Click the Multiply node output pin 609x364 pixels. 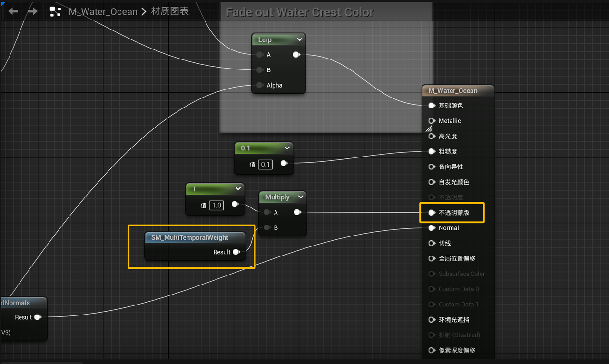[x=297, y=212]
